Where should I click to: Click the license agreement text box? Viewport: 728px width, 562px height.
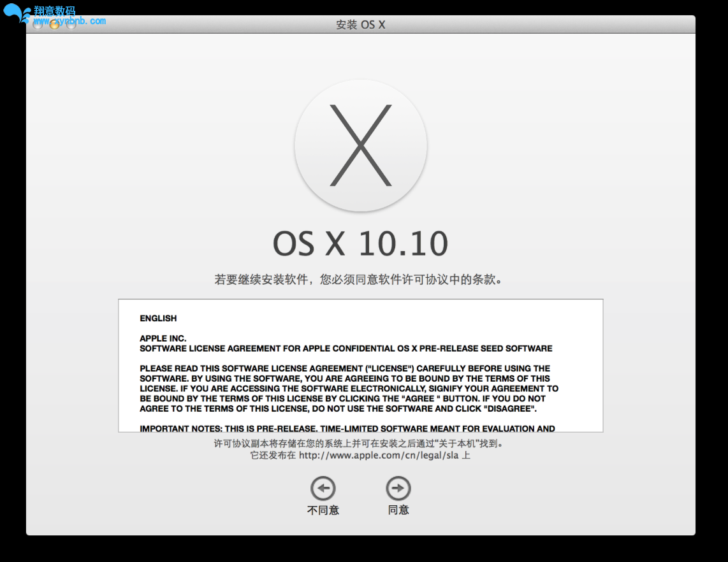tap(361, 366)
